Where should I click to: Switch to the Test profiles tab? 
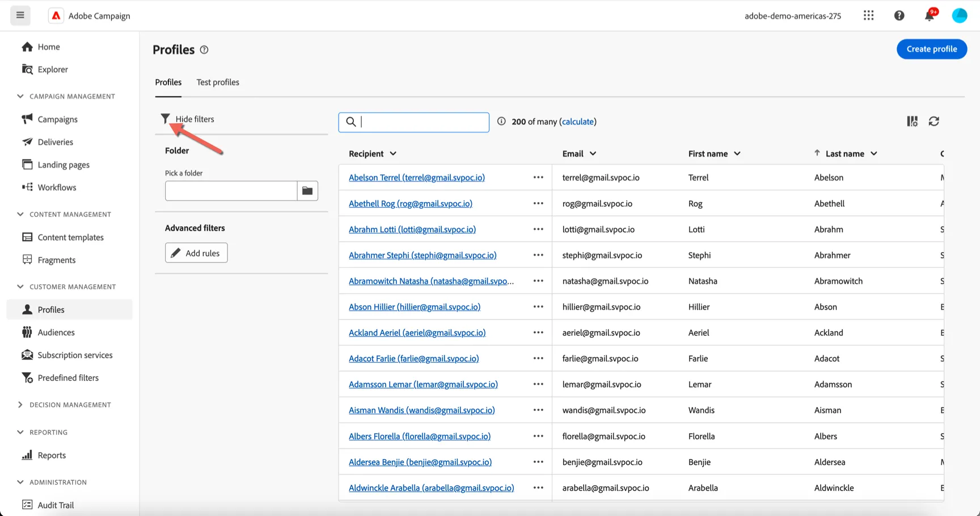pyautogui.click(x=218, y=82)
